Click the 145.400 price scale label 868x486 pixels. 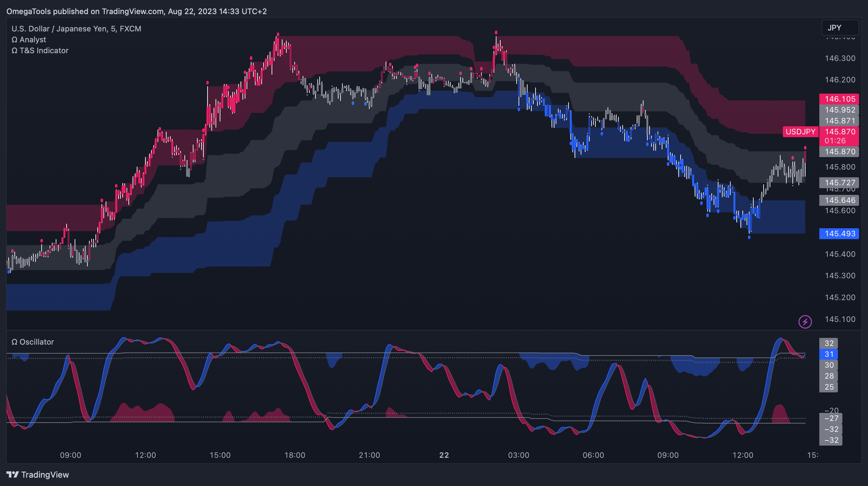point(840,254)
